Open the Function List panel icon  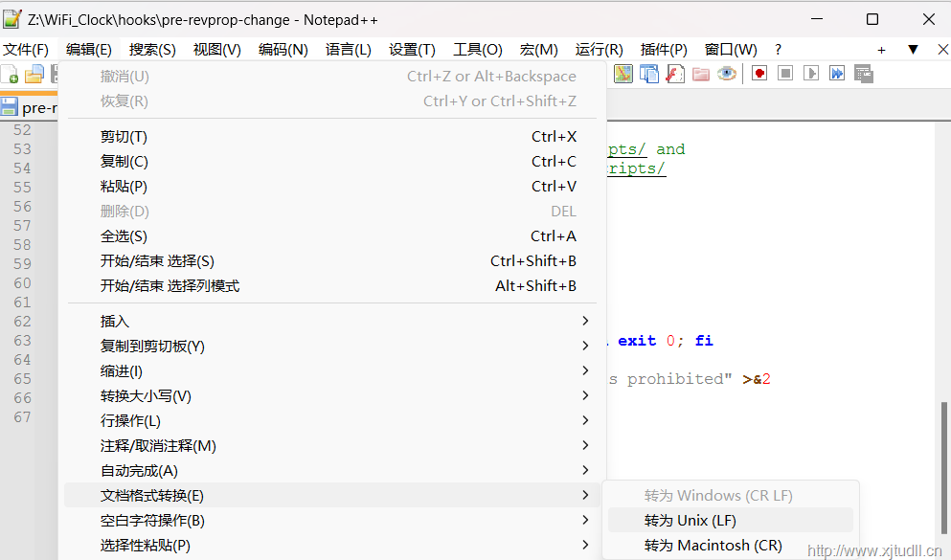pos(675,74)
